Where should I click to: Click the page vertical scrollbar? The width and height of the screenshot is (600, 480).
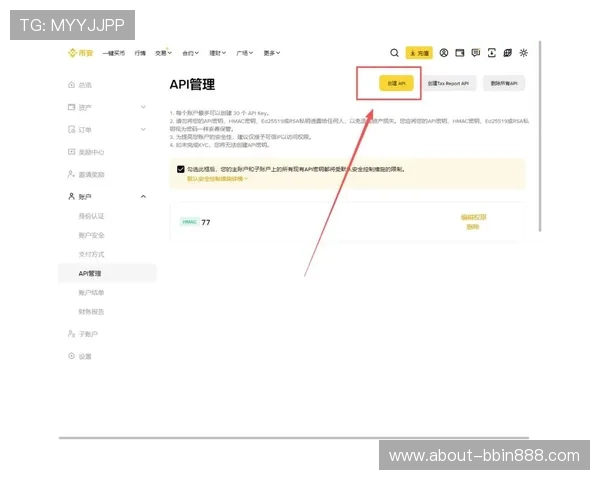(x=540, y=136)
